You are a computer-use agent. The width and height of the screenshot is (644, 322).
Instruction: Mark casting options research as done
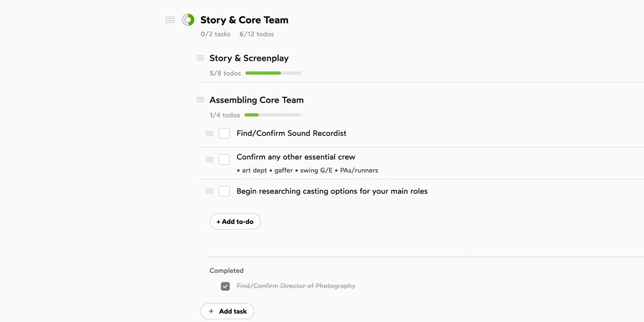(224, 191)
